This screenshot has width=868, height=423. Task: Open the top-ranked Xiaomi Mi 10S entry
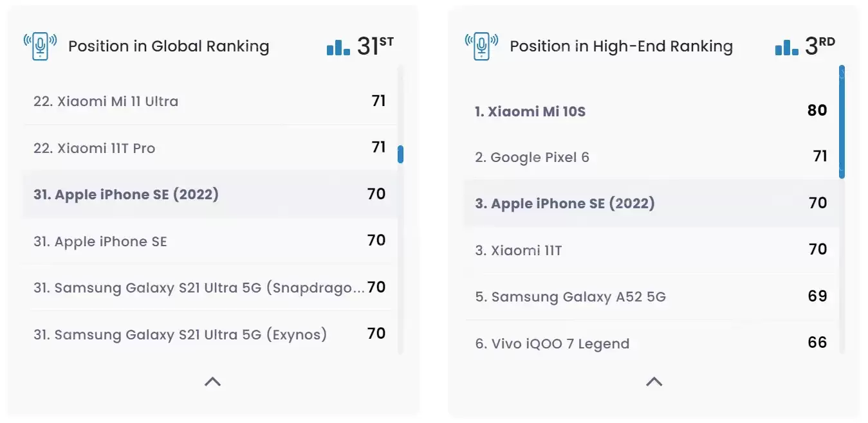530,111
